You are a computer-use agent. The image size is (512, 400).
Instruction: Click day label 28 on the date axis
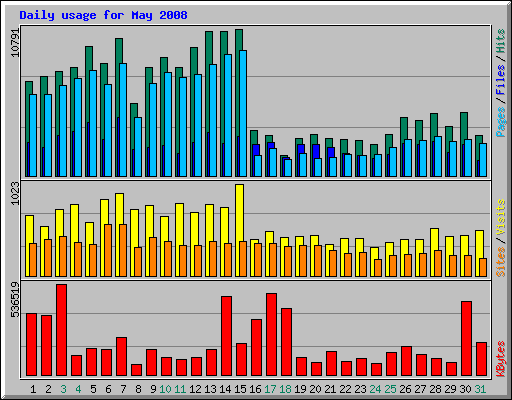point(435,389)
